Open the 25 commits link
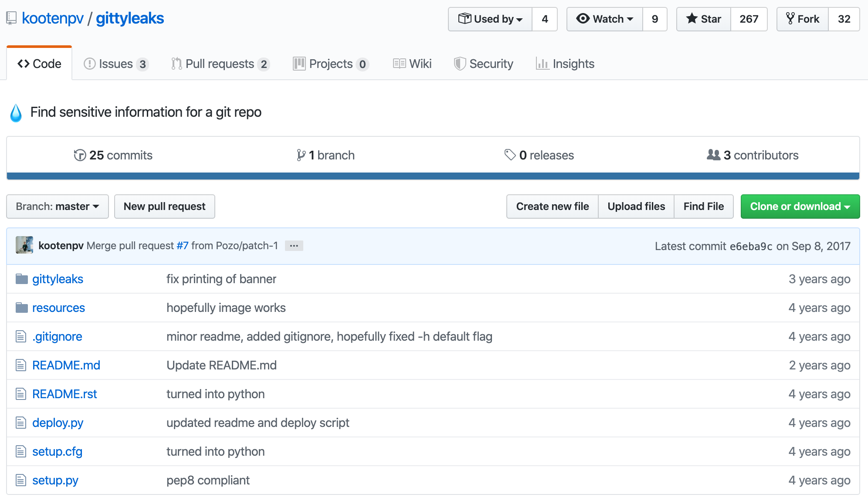 pos(113,155)
